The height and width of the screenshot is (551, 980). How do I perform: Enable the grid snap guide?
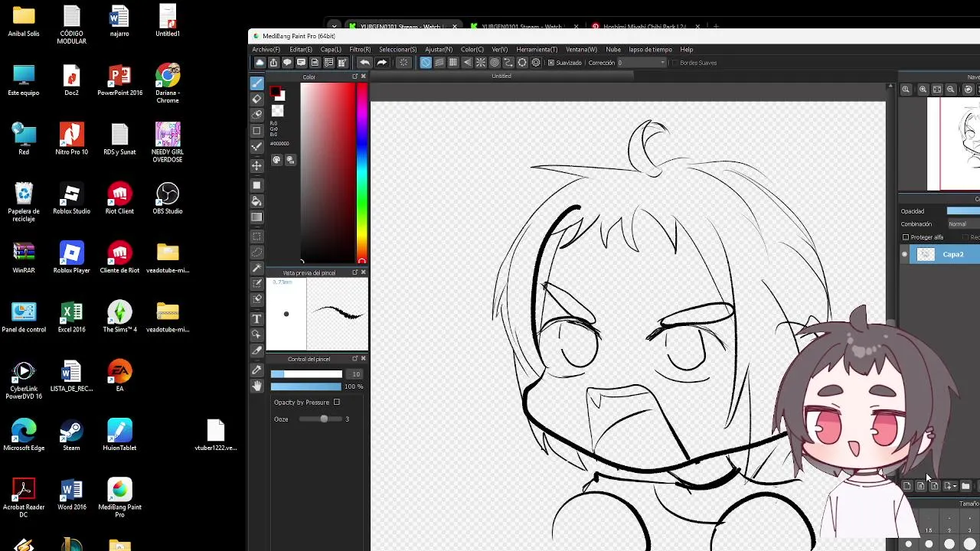pyautogui.click(x=453, y=63)
